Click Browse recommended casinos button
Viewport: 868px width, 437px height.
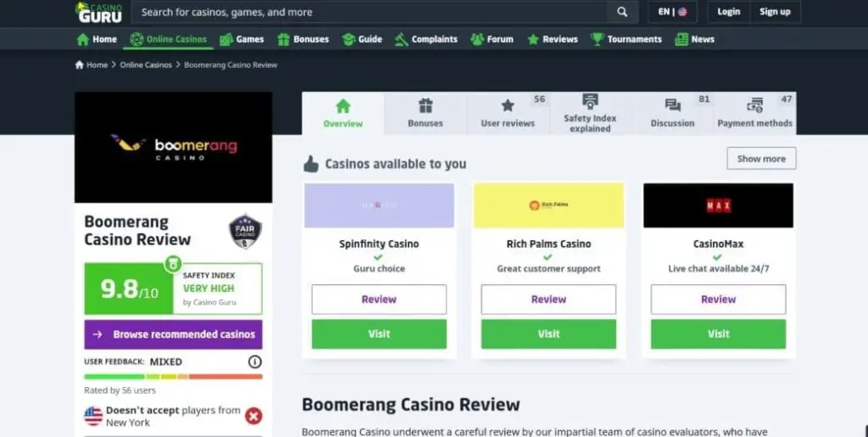tap(173, 334)
